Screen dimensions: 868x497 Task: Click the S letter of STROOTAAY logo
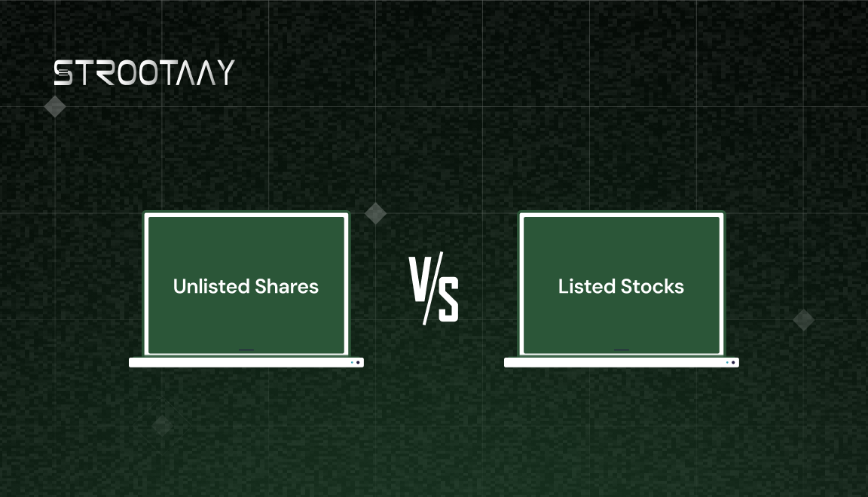(x=63, y=72)
